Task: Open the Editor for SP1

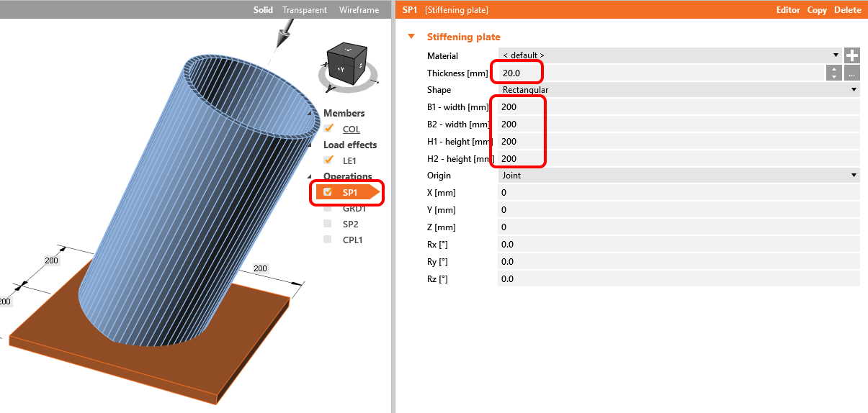Action: [x=788, y=10]
